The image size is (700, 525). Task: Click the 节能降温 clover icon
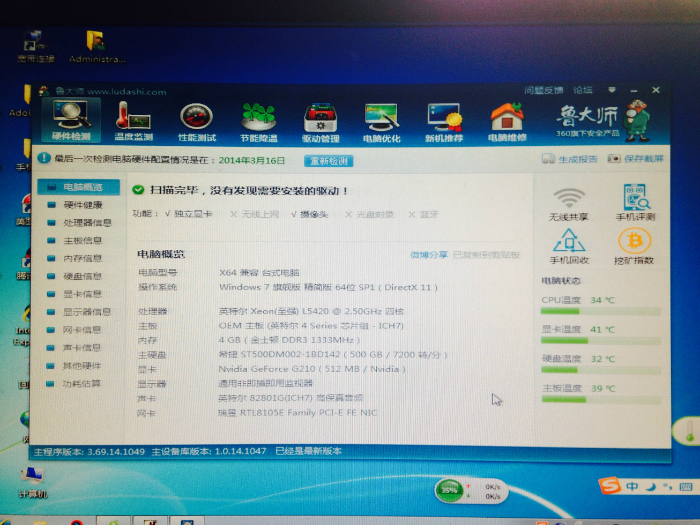click(x=258, y=119)
